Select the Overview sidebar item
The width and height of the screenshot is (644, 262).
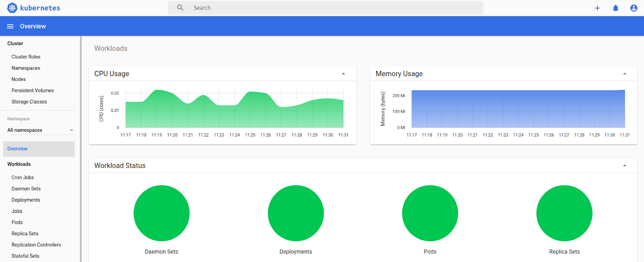point(39,149)
